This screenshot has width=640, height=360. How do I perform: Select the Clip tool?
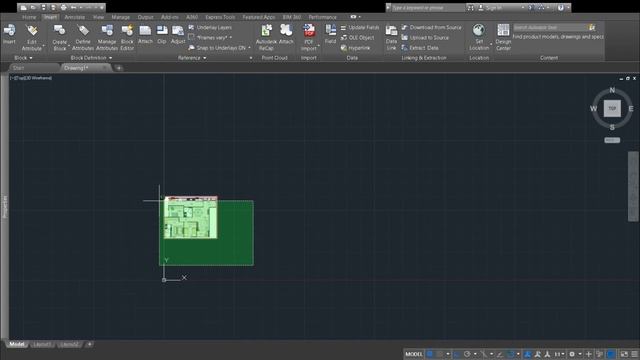[162, 34]
